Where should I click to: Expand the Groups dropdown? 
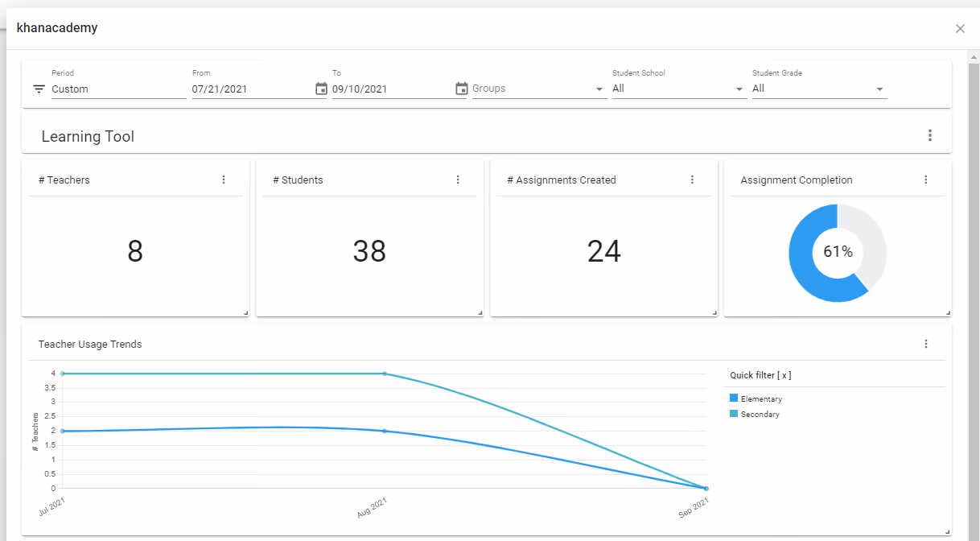pos(539,89)
